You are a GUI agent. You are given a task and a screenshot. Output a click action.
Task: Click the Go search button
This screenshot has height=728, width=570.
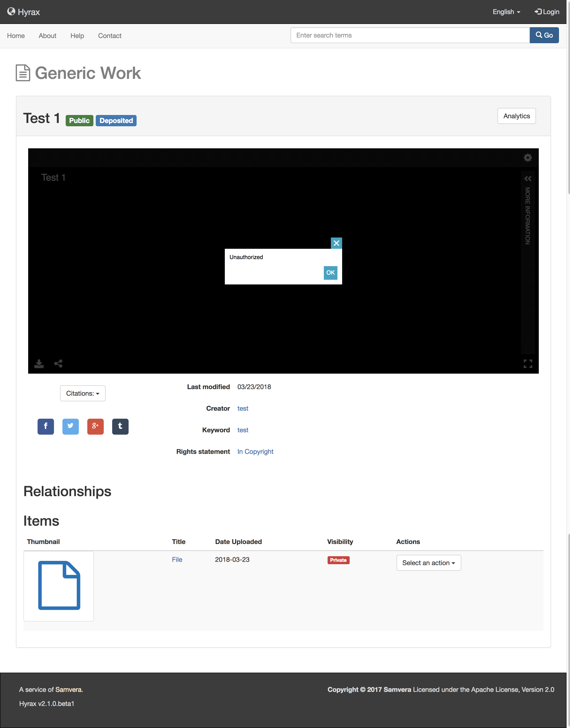pos(544,35)
